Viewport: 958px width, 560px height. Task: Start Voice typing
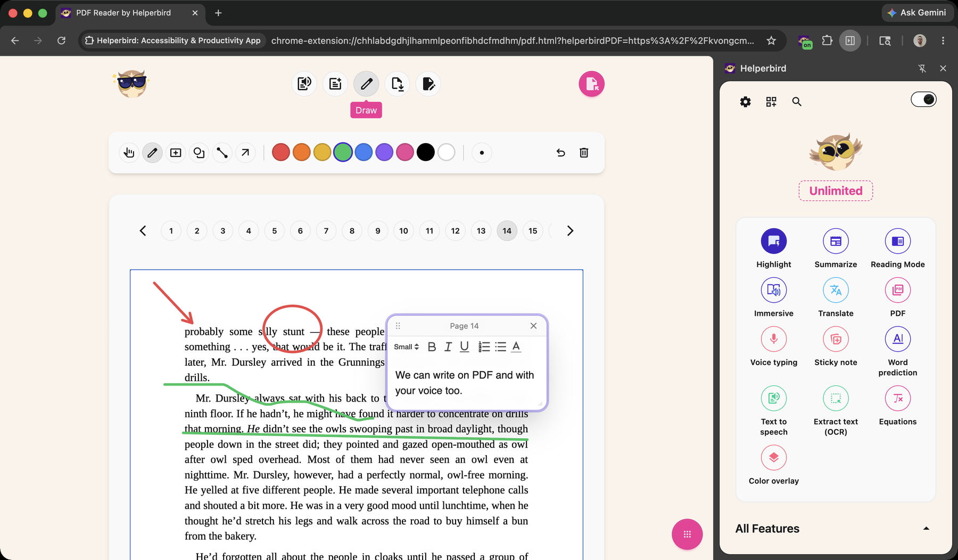tap(774, 346)
